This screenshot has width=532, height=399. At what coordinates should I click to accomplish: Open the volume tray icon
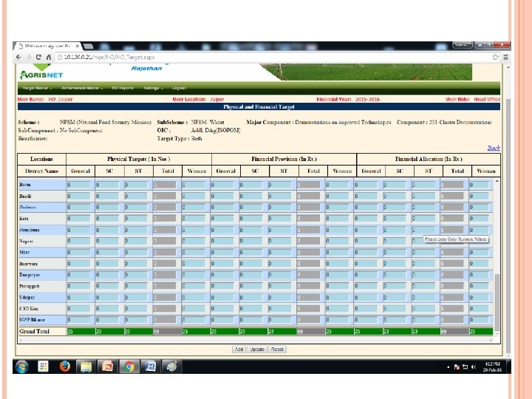click(474, 366)
